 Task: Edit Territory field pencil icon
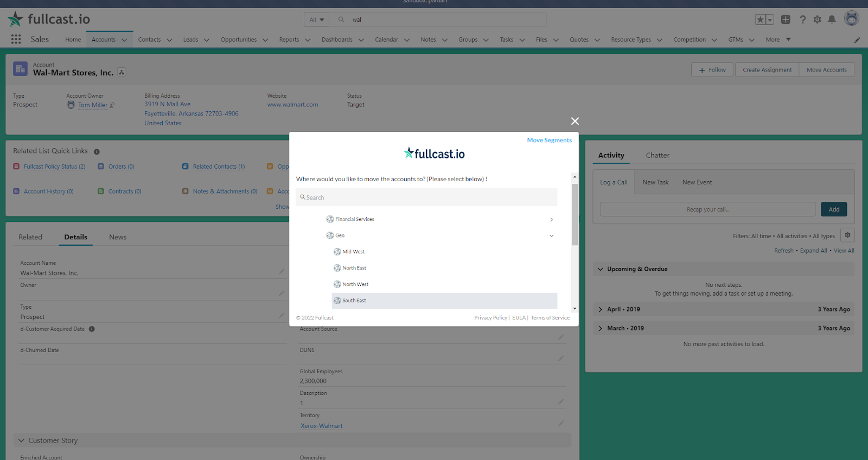click(x=561, y=424)
